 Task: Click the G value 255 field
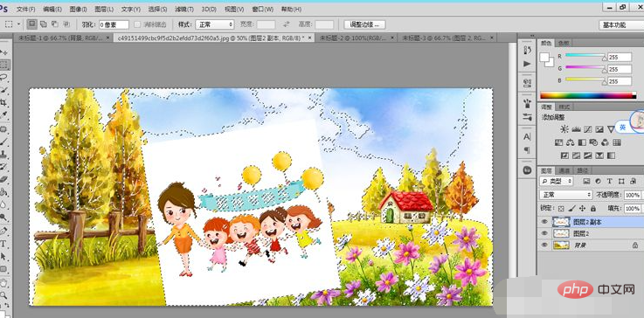620,69
